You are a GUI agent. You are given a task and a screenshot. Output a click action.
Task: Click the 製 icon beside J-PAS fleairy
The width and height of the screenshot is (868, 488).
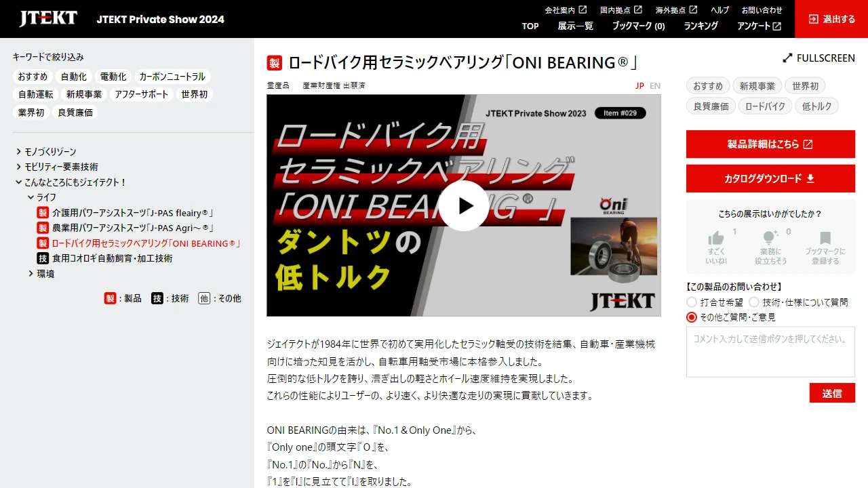tap(43, 212)
